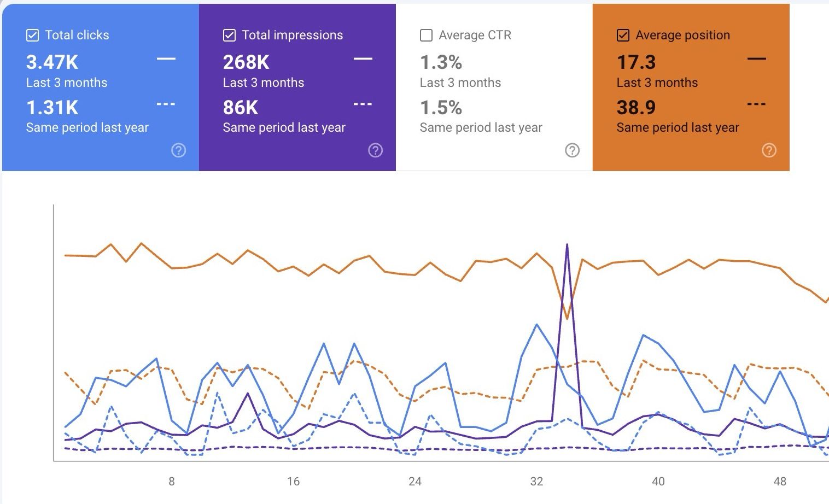
Task: Open help icon on Total clicks card
Action: (x=178, y=150)
